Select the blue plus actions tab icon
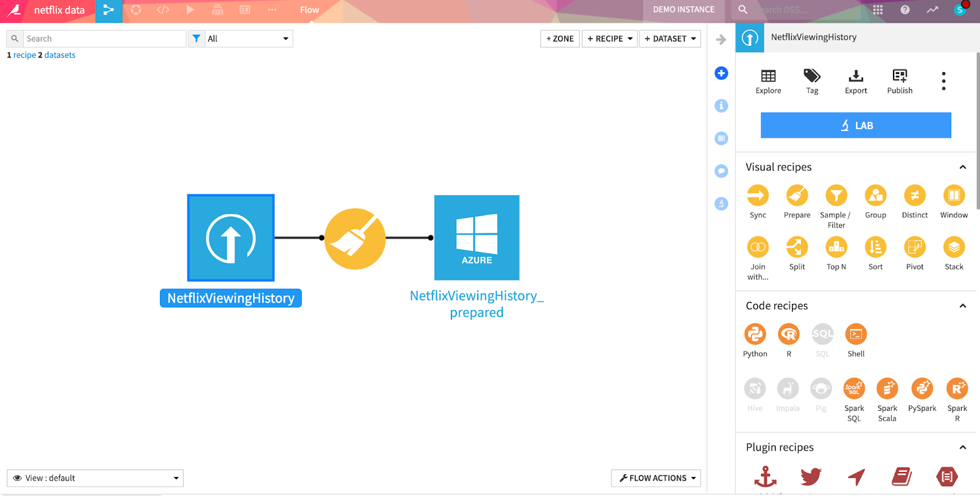The height and width of the screenshot is (496, 980). (722, 73)
